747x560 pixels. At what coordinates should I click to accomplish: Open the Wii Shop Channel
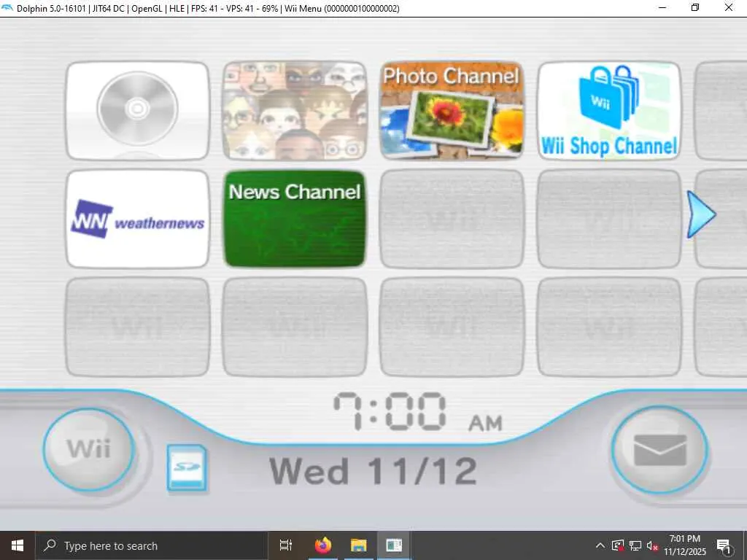609,111
